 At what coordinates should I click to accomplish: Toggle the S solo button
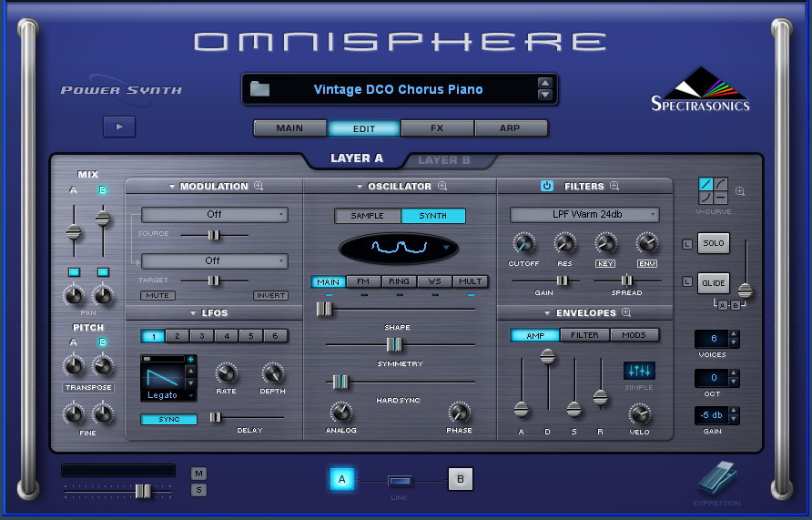(198, 489)
